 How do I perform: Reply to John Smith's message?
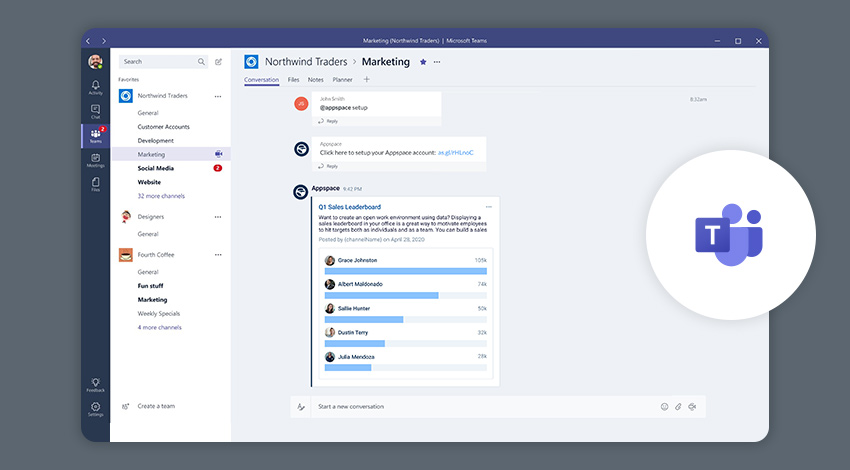[x=328, y=121]
